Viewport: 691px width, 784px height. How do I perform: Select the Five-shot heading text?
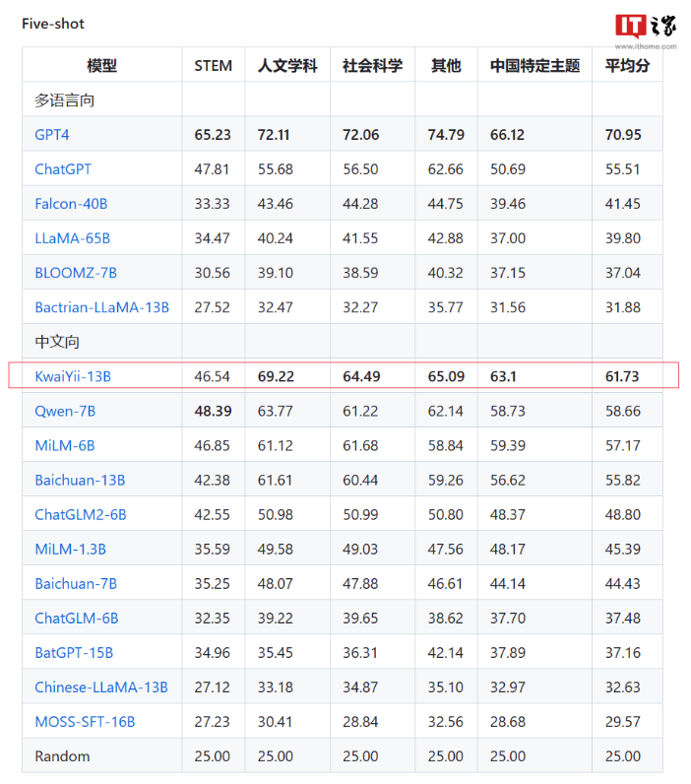click(53, 24)
